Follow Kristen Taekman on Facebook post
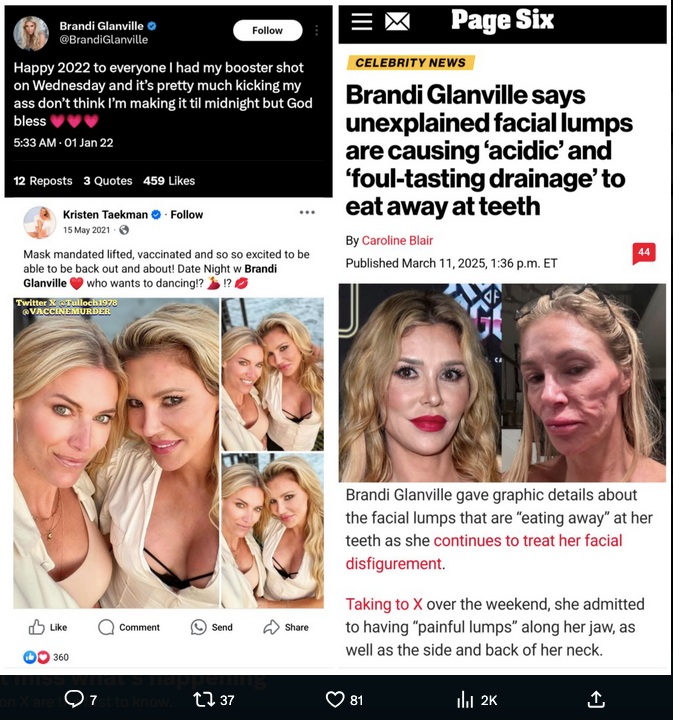Screen dimensions: 680x726 pyautogui.click(x=187, y=214)
